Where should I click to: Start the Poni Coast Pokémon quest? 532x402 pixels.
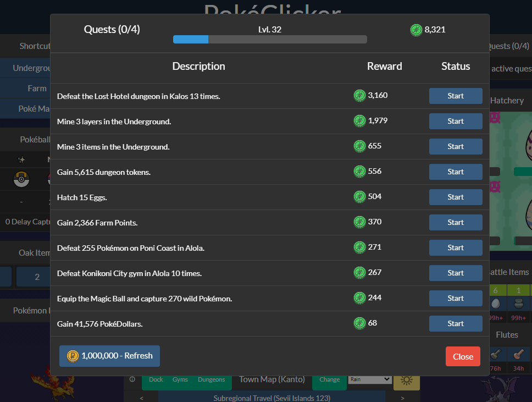tap(455, 248)
